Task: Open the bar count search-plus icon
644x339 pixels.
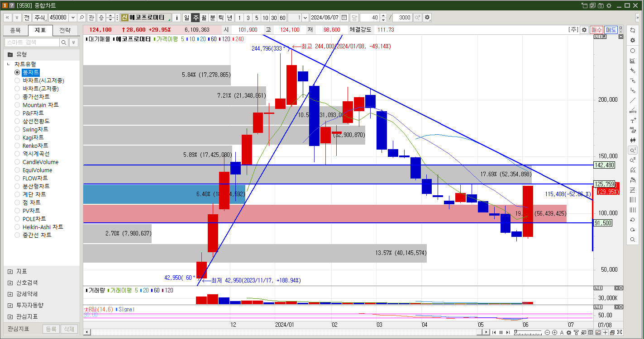Action: pyautogui.click(x=417, y=18)
